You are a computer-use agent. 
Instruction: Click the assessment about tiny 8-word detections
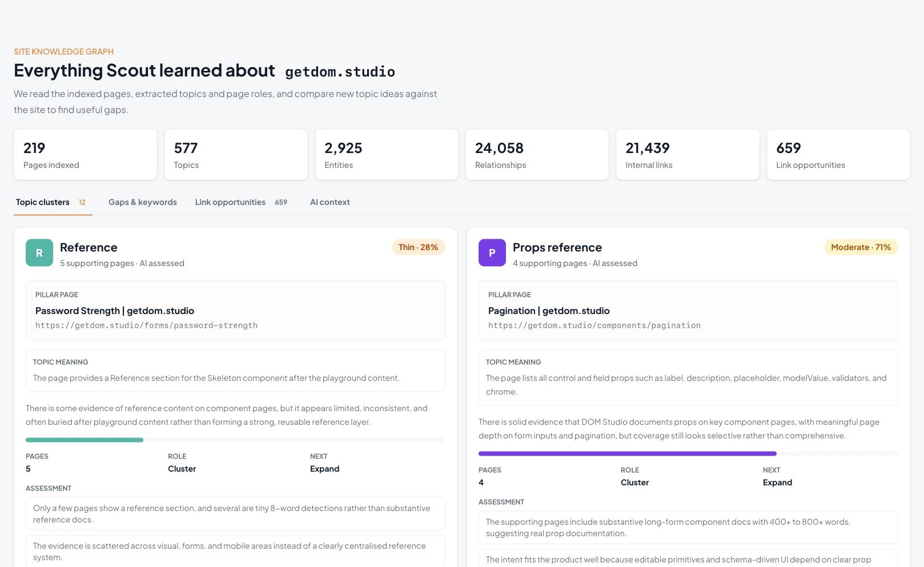[235, 514]
